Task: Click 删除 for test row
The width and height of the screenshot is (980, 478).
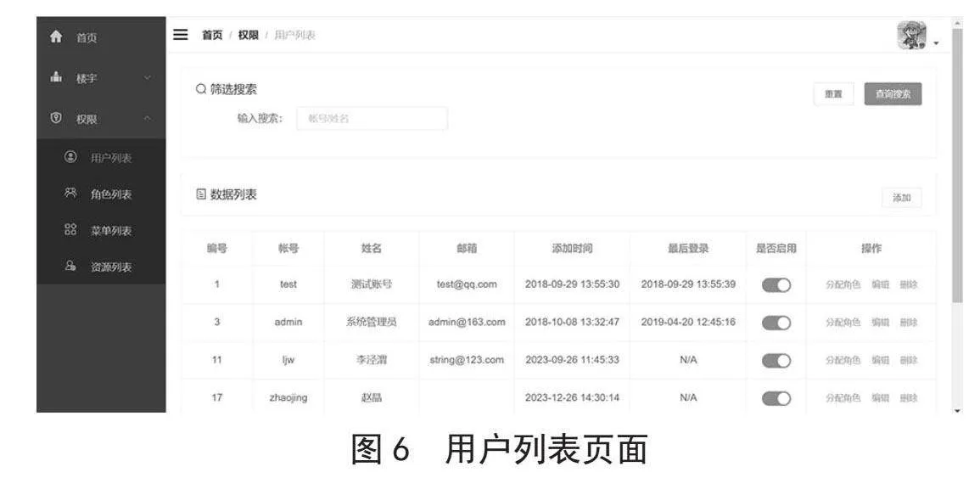Action: 909,284
